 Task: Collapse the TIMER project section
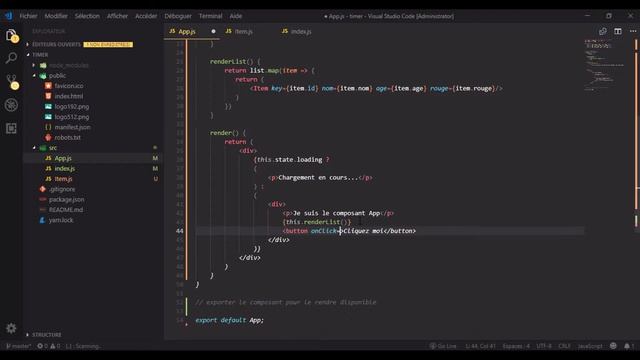click(40, 54)
